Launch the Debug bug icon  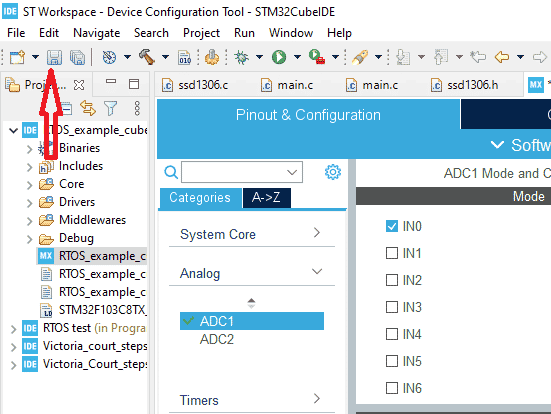tap(241, 57)
